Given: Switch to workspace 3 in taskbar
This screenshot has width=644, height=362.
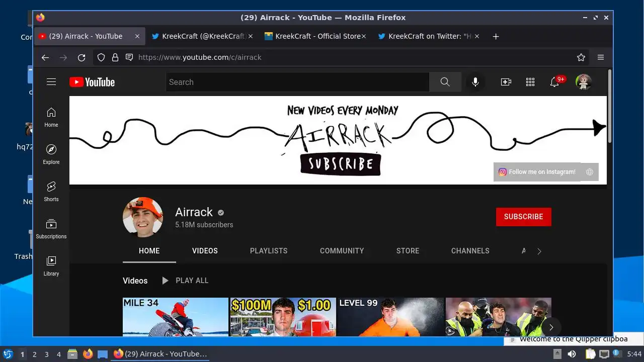Looking at the screenshot, I should pos(47,354).
